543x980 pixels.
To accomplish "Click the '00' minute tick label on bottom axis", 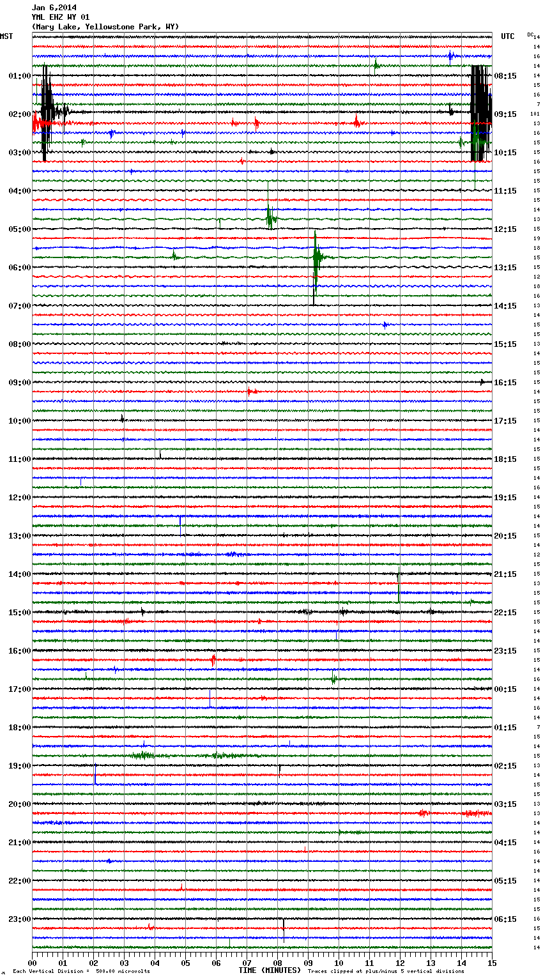I will (33, 963).
